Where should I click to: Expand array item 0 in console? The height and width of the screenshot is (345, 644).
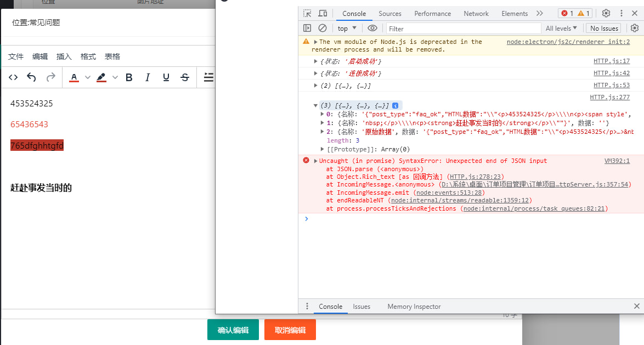pos(323,114)
